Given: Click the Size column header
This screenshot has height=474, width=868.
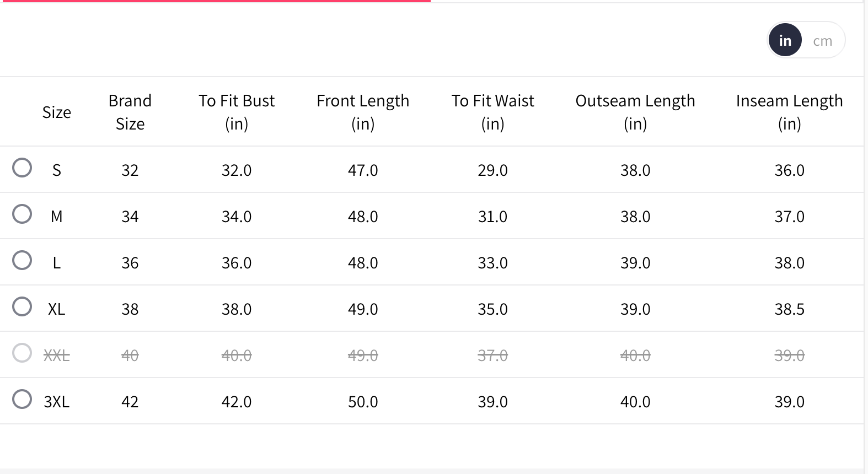Looking at the screenshot, I should coord(57,112).
